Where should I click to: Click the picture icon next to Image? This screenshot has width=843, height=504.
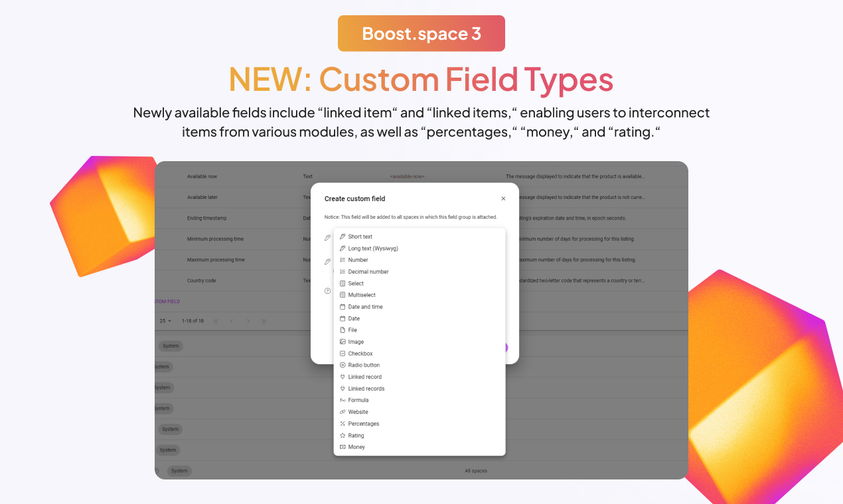343,342
